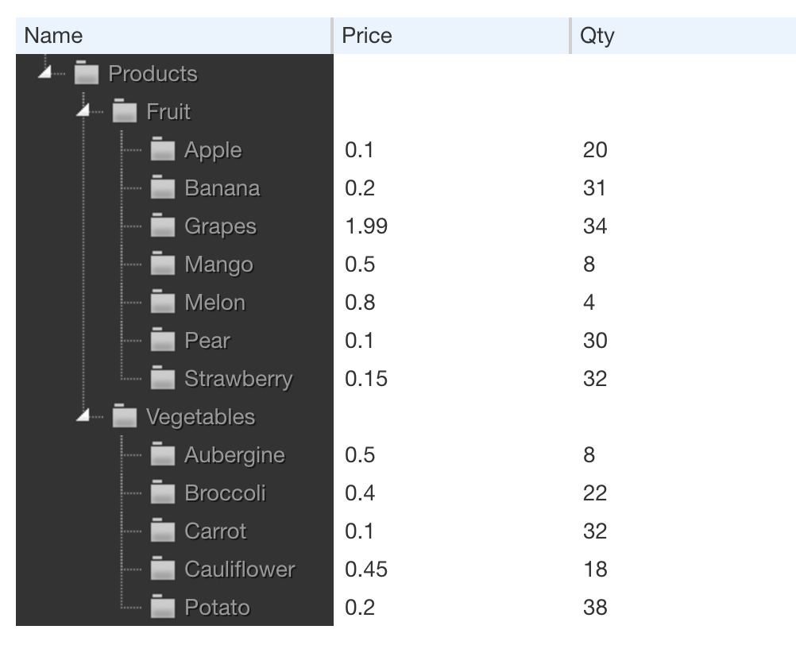Click the Aubergine folder icon

point(162,454)
